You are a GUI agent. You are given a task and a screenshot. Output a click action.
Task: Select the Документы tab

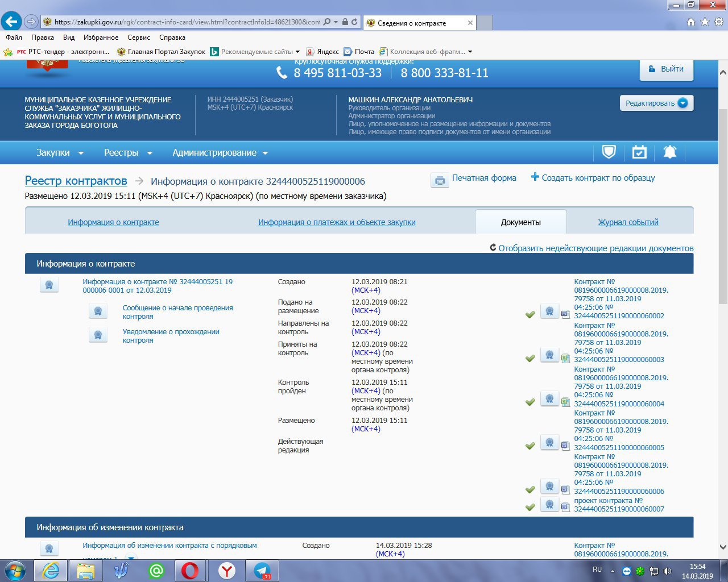coord(521,222)
